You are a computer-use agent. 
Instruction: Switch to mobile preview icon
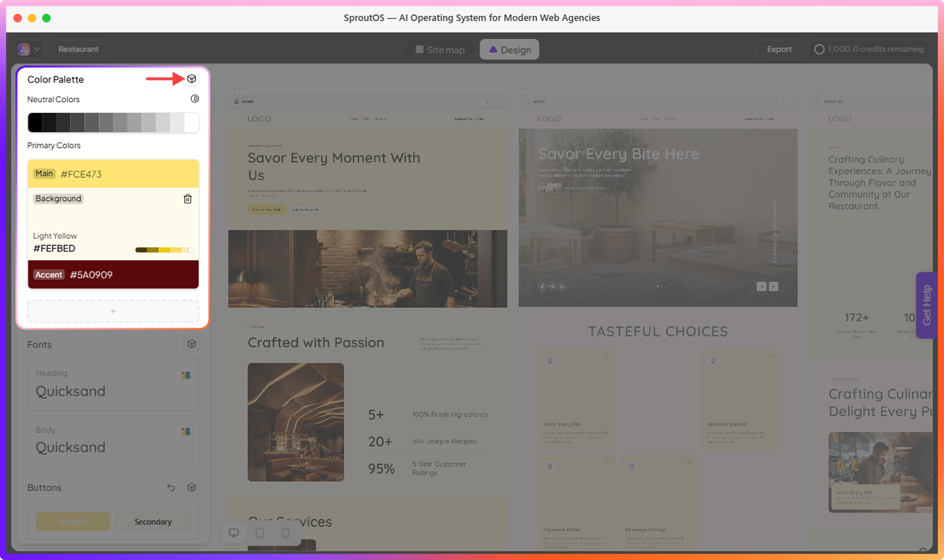coord(286,533)
